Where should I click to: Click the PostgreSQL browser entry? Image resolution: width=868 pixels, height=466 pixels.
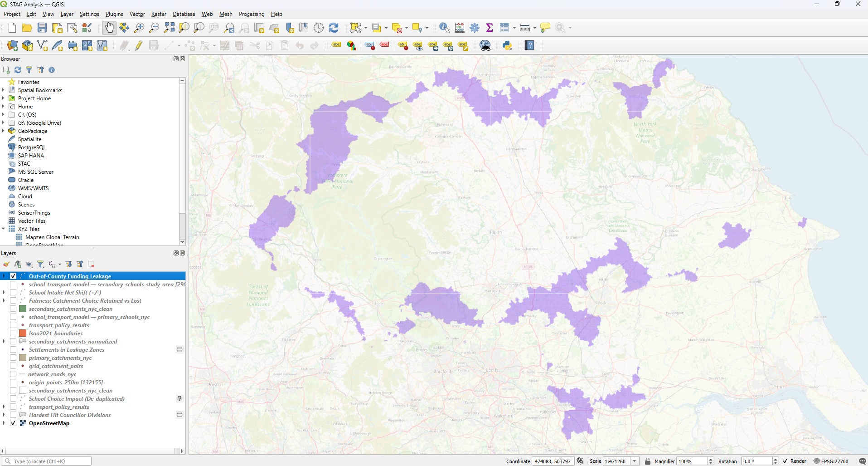pyautogui.click(x=32, y=147)
